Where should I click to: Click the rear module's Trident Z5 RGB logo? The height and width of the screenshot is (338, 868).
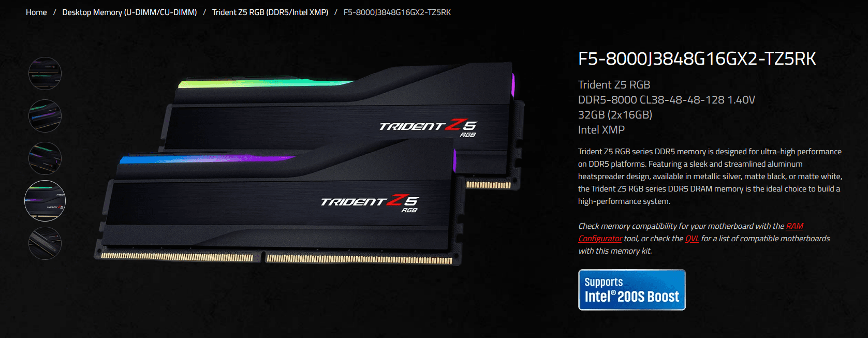pos(428,128)
